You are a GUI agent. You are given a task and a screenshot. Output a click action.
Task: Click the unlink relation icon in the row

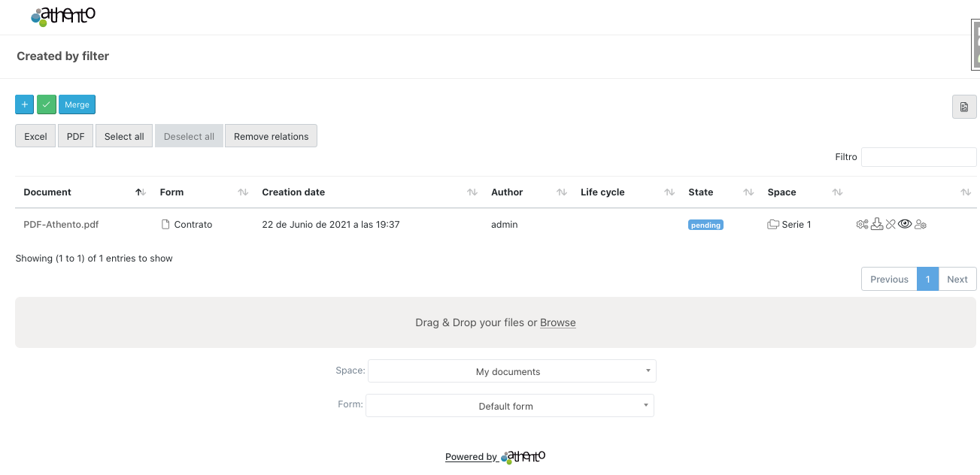(x=890, y=224)
